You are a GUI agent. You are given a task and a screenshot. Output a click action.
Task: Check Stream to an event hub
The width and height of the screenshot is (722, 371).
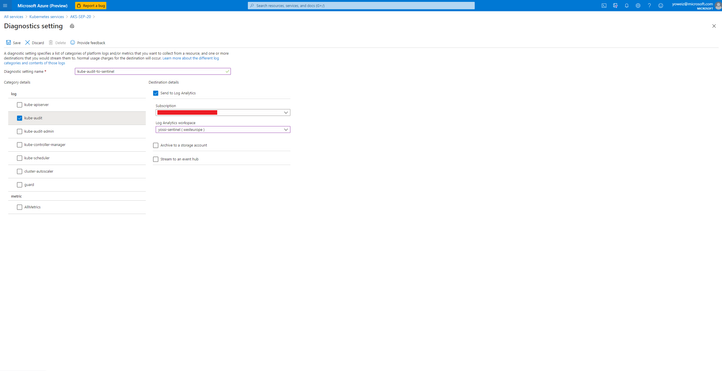click(156, 159)
